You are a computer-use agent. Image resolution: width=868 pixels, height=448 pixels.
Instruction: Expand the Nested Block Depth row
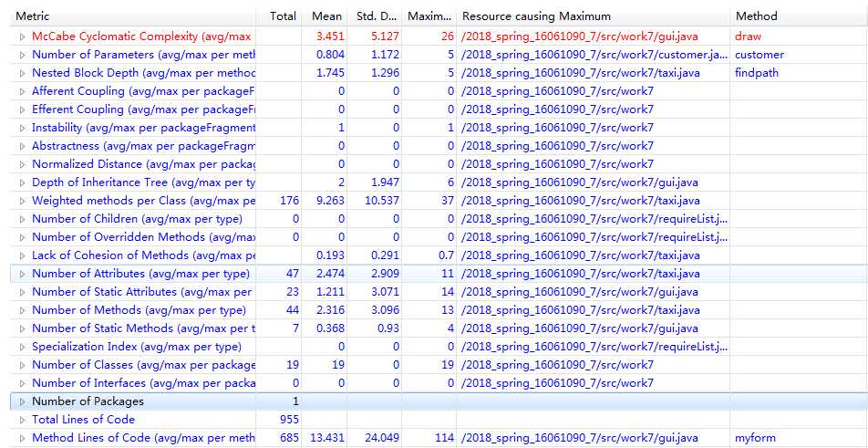point(22,73)
